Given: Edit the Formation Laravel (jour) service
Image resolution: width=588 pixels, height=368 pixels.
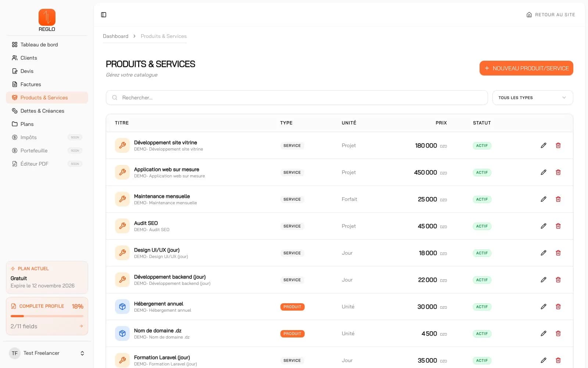Looking at the screenshot, I should click(544, 360).
